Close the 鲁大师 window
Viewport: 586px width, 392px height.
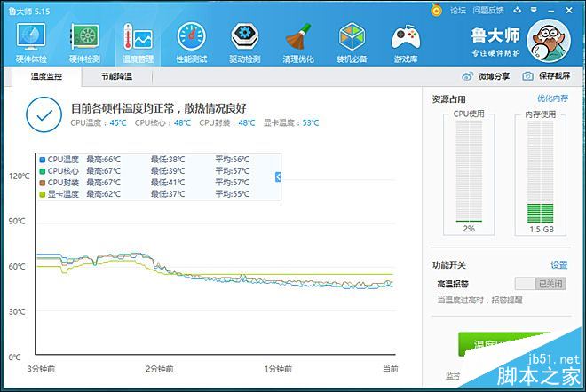click(x=569, y=11)
